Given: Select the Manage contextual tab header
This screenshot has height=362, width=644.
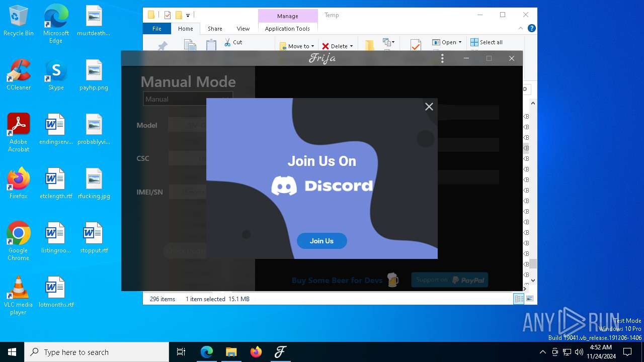Looking at the screenshot, I should tap(288, 16).
